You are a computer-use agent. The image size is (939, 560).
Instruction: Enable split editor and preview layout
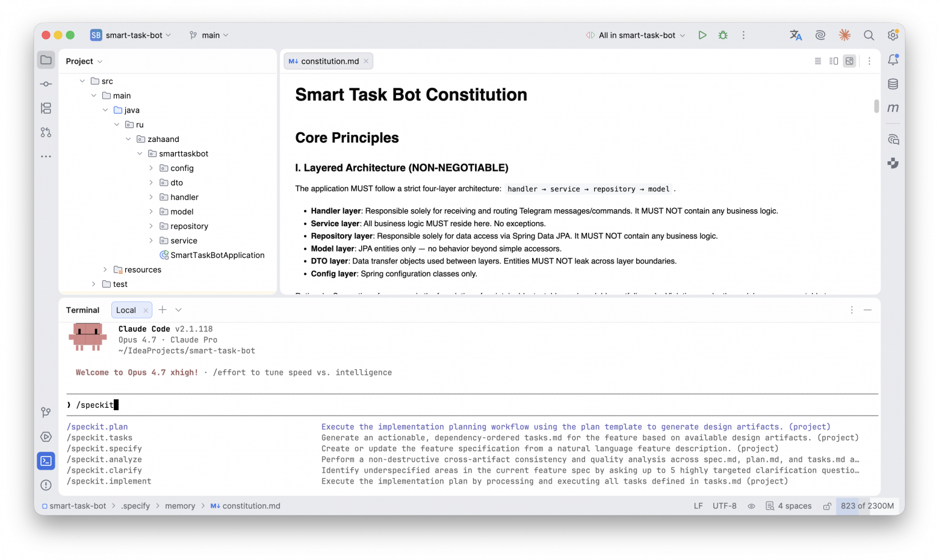coord(833,61)
